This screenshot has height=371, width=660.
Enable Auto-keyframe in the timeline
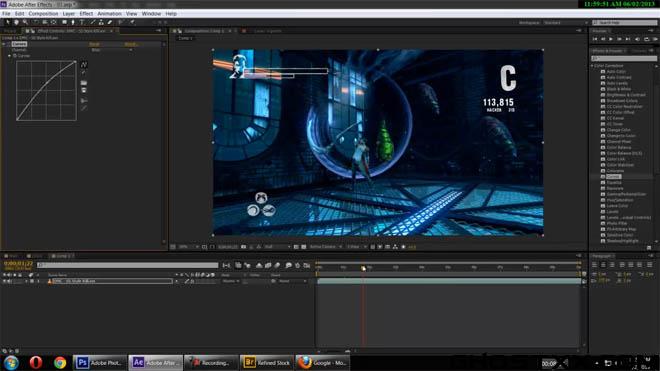click(x=298, y=265)
